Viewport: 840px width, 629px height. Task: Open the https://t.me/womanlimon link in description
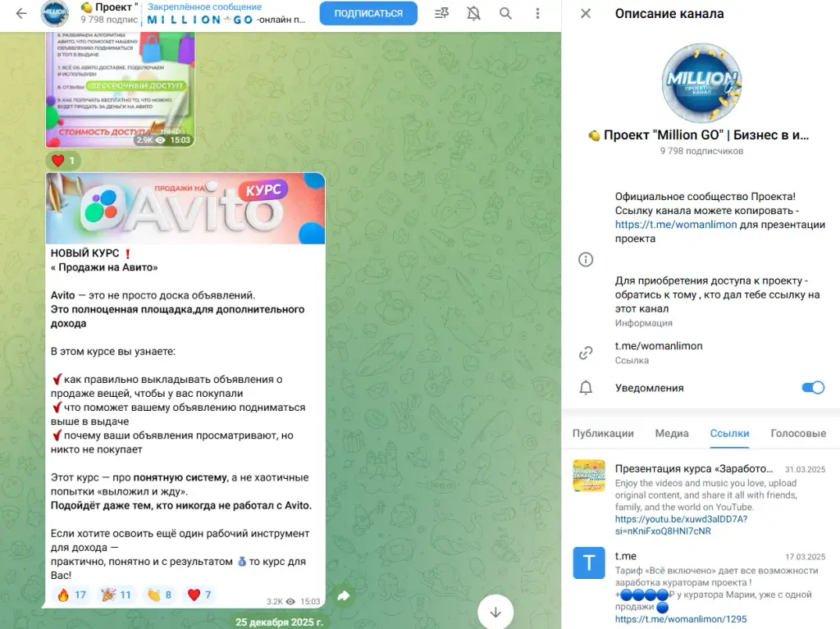pos(676,225)
